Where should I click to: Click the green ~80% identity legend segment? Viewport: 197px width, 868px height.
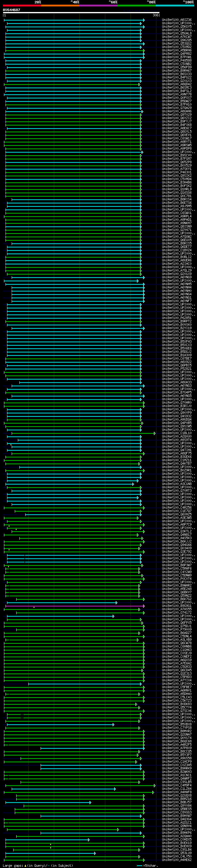[137, 6]
